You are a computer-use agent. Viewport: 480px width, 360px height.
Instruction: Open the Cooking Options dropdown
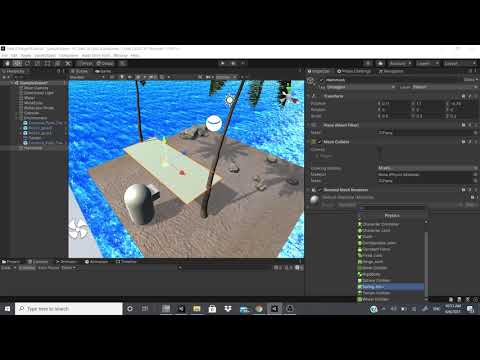(427, 168)
